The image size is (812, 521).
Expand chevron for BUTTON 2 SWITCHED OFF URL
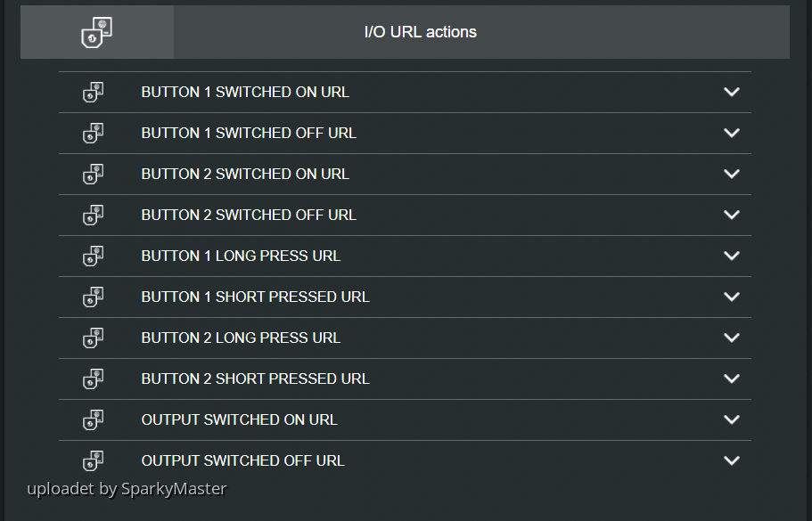[x=732, y=215]
